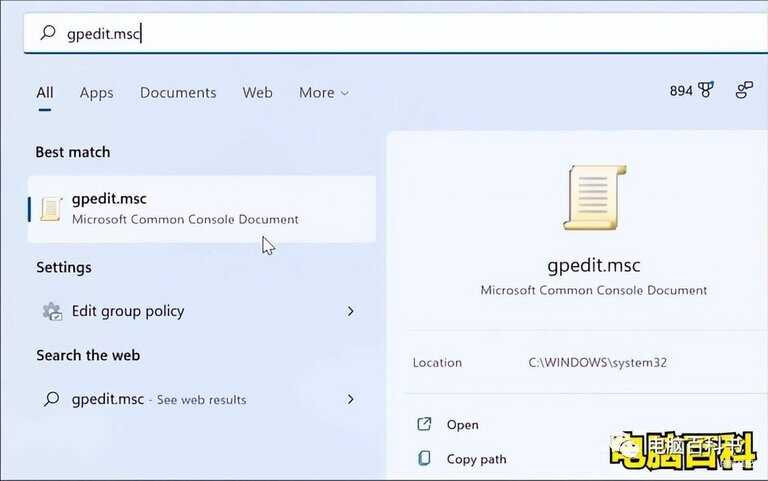Click the Settings section heading
Image resolution: width=768 pixels, height=481 pixels.
click(x=64, y=267)
